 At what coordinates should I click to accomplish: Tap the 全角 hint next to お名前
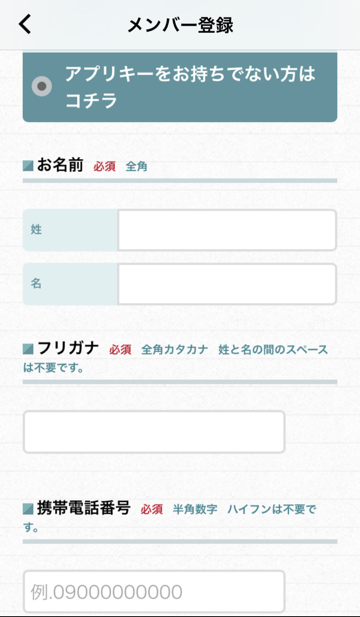[137, 167]
